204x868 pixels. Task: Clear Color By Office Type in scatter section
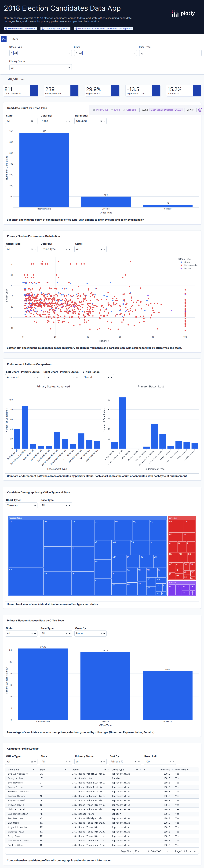click(66, 249)
